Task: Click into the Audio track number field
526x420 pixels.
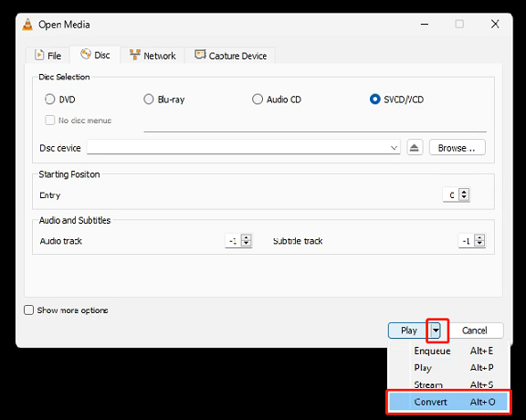Action: (x=233, y=241)
